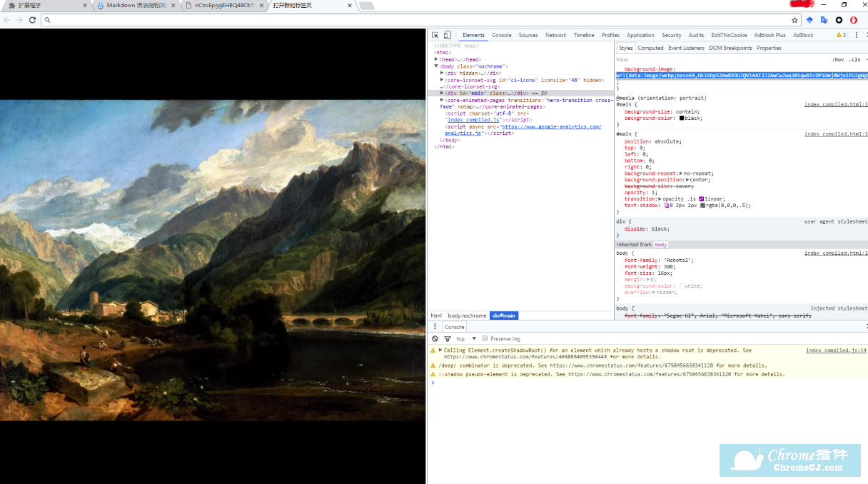Click the black background-color swatch

click(x=682, y=118)
